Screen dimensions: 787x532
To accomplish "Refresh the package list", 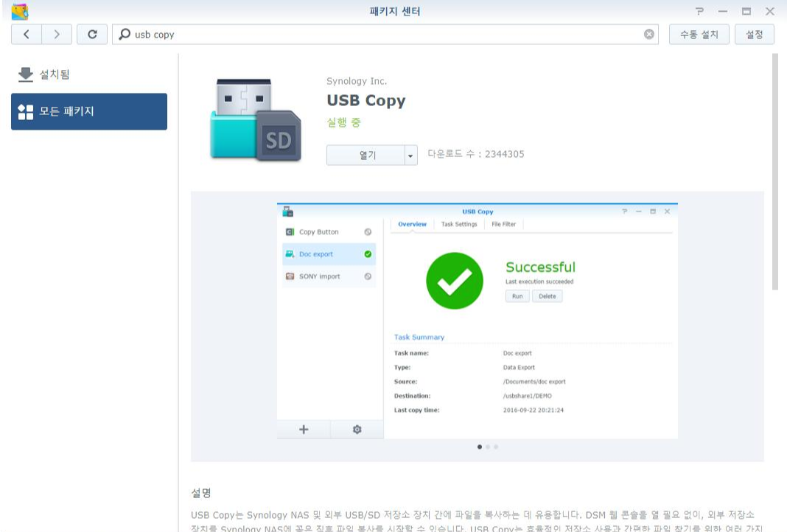I will (x=92, y=34).
